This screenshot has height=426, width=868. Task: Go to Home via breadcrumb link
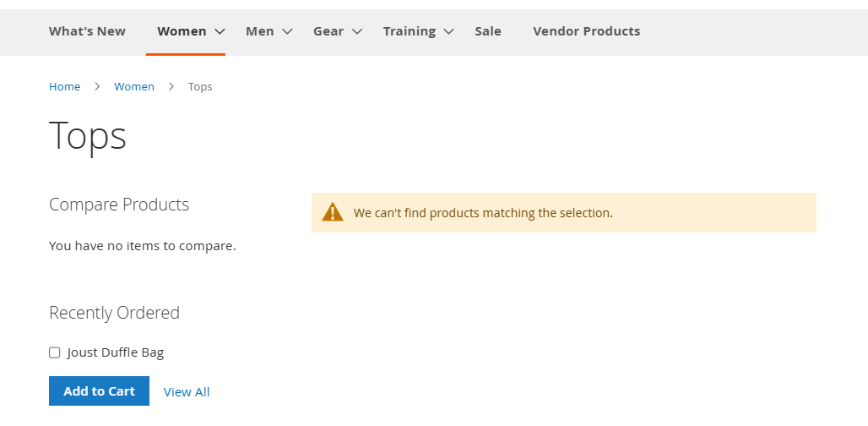click(x=64, y=86)
